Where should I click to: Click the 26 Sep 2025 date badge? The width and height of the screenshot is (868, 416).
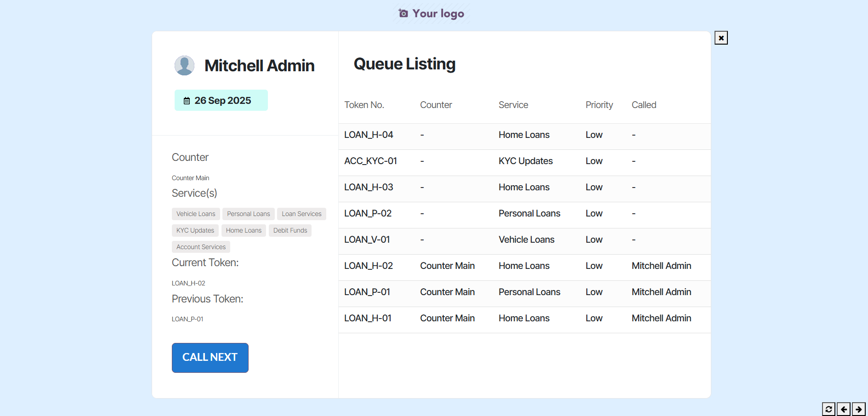pyautogui.click(x=221, y=100)
